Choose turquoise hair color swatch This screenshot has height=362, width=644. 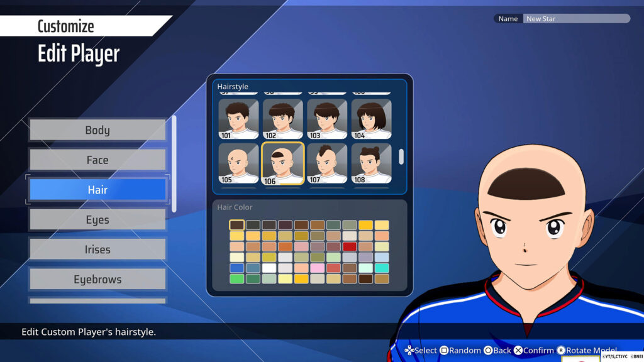tap(382, 268)
